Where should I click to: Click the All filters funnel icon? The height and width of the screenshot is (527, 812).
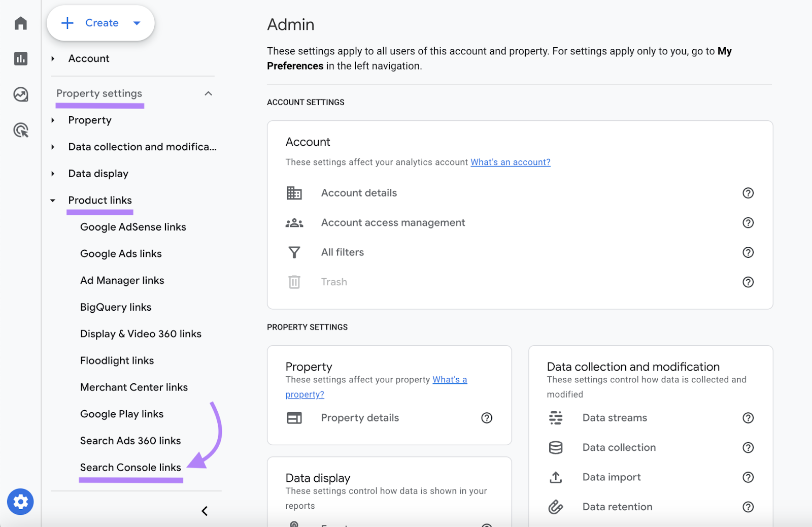[294, 252]
